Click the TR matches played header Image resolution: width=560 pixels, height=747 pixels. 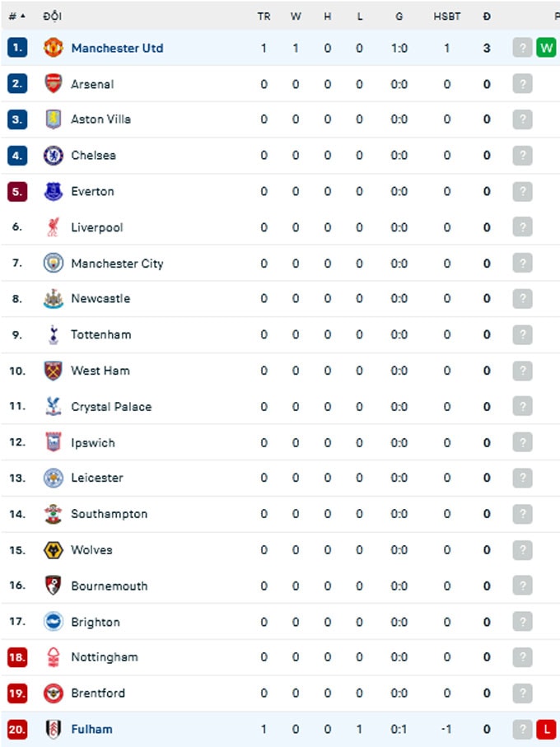(264, 16)
